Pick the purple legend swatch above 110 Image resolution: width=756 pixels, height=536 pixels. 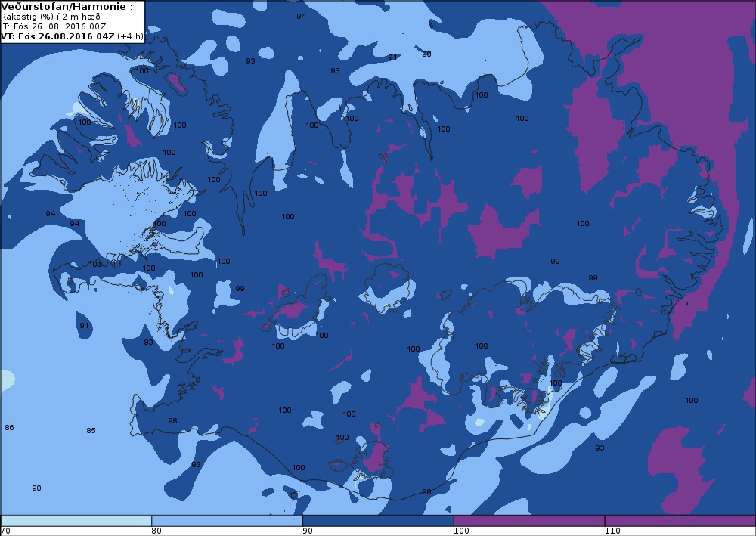pyautogui.click(x=680, y=521)
